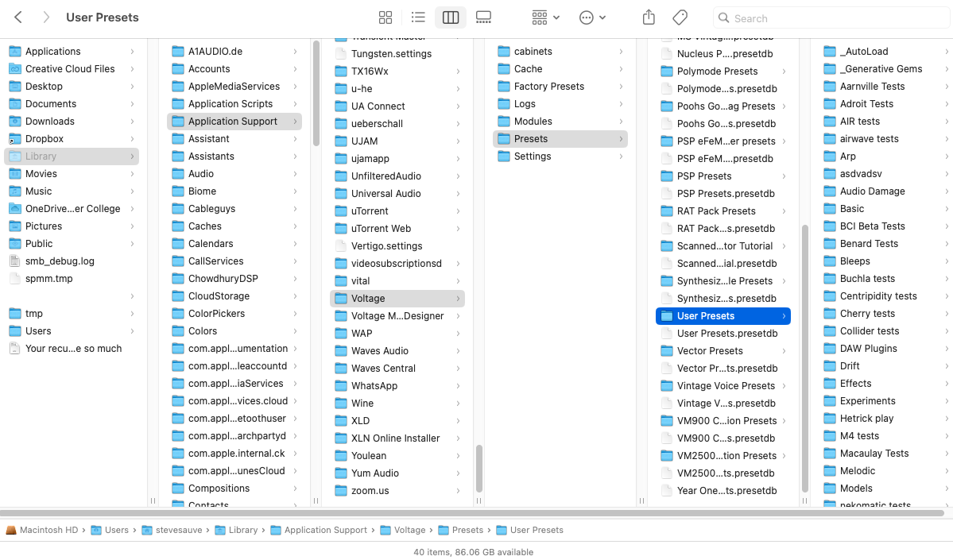Select the Waves Central folder icon
Screen dimensions: 953x560
pos(341,369)
